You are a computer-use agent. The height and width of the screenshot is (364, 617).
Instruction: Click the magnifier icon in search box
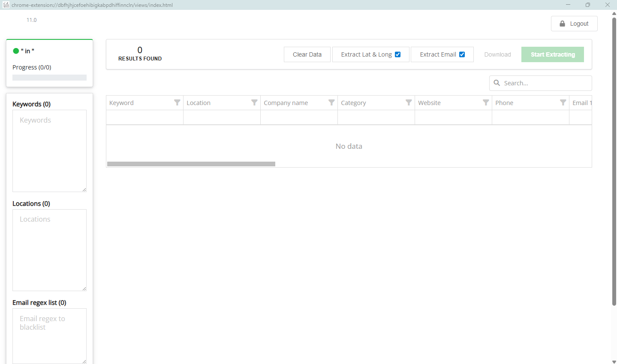(x=497, y=83)
